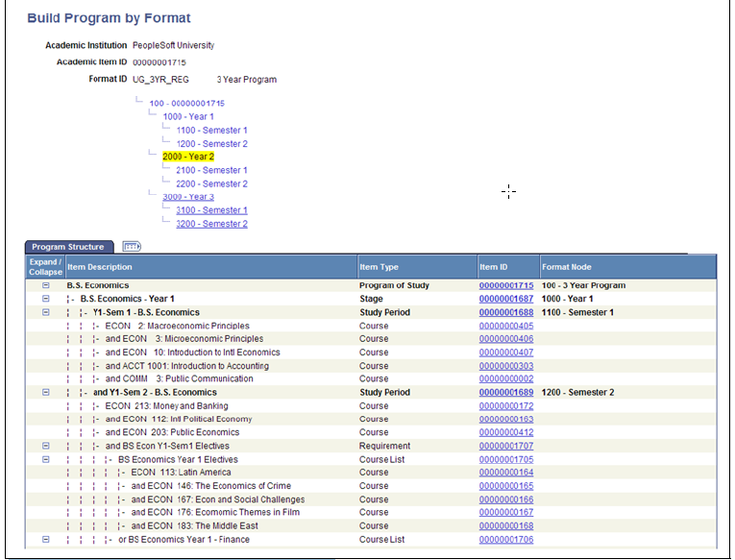Select tree node 3200 - Semester 2
The height and width of the screenshot is (560, 735).
point(211,224)
